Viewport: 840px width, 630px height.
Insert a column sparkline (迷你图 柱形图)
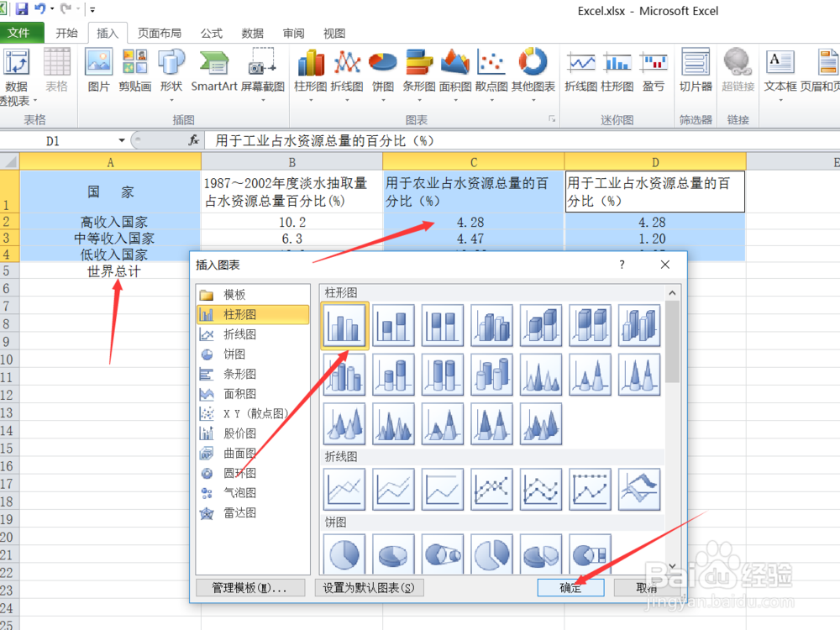coord(617,71)
